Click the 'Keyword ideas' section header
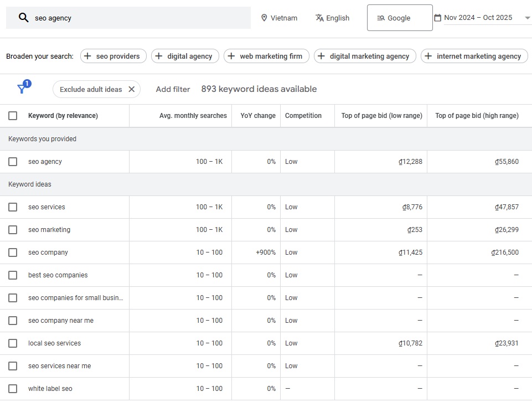532x402 pixels. tap(29, 184)
